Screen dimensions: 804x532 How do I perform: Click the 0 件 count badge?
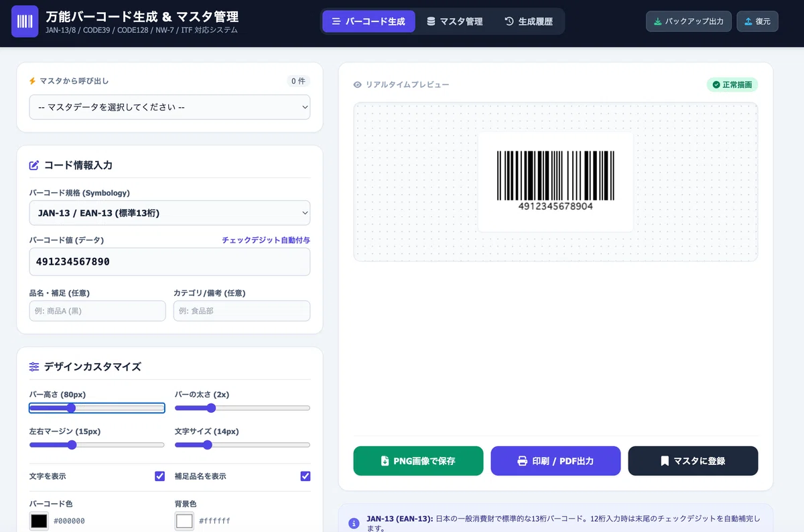point(298,81)
